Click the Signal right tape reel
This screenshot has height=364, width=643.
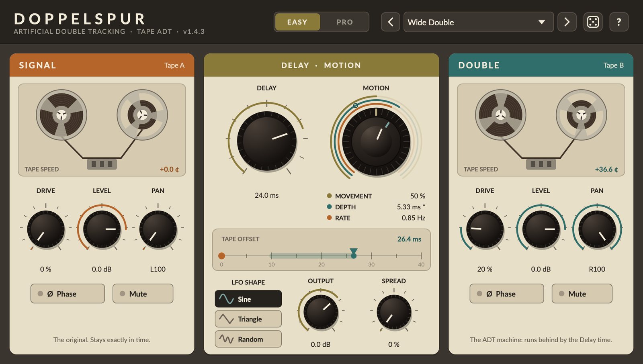click(x=142, y=115)
